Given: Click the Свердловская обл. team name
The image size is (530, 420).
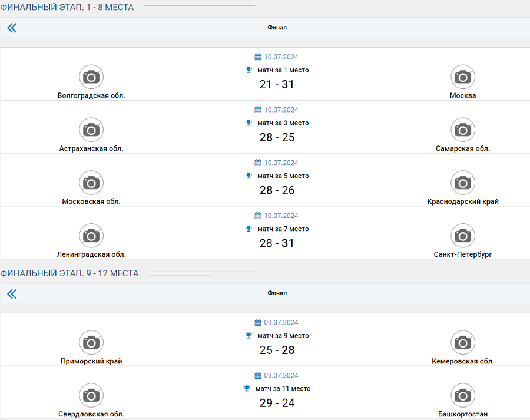Looking at the screenshot, I should coord(91,414).
